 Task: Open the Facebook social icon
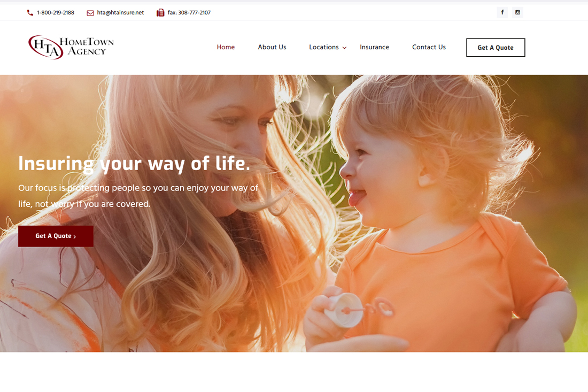502,12
